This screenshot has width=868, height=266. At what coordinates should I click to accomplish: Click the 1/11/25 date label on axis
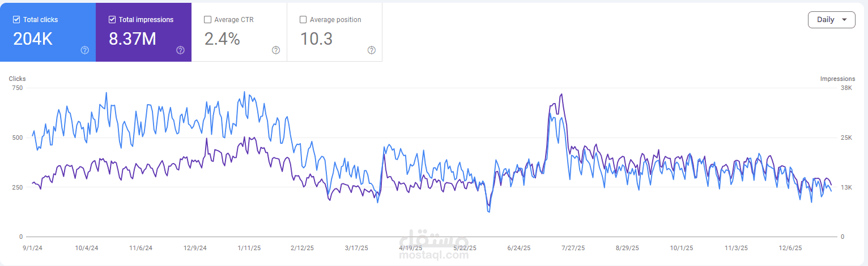point(249,248)
